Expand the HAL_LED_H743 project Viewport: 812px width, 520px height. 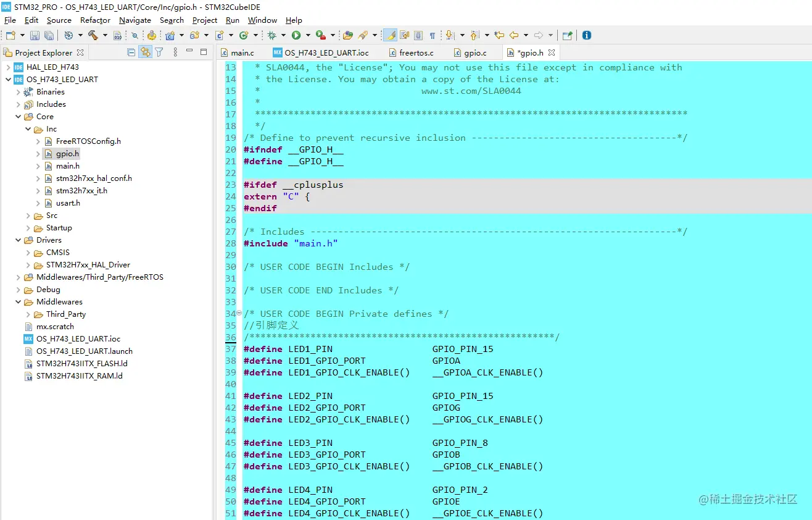click(8, 67)
